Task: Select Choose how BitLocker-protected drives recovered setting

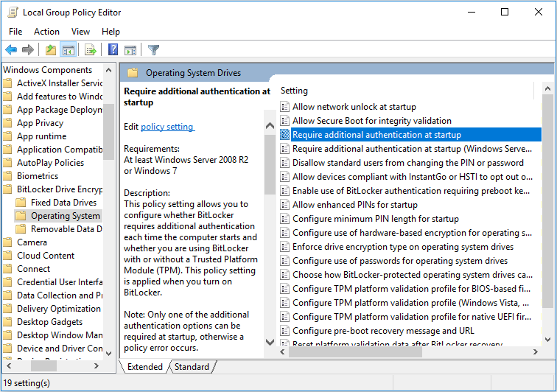Action: (412, 275)
